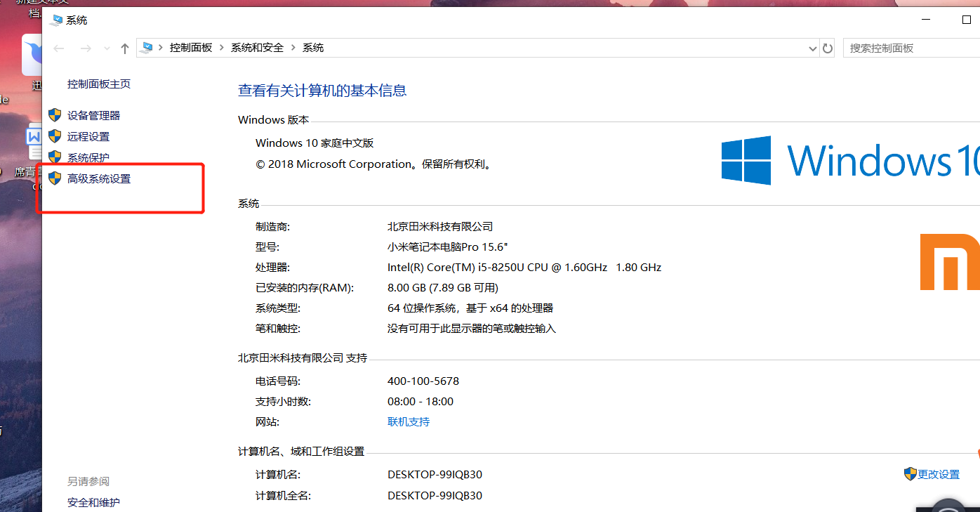
Task: Open the recent locations dropdown arrow
Action: tap(107, 48)
